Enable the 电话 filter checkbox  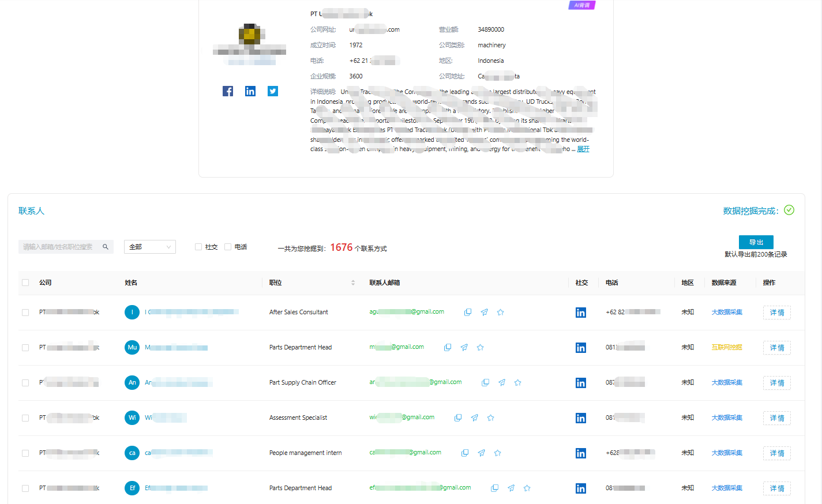[x=228, y=247]
